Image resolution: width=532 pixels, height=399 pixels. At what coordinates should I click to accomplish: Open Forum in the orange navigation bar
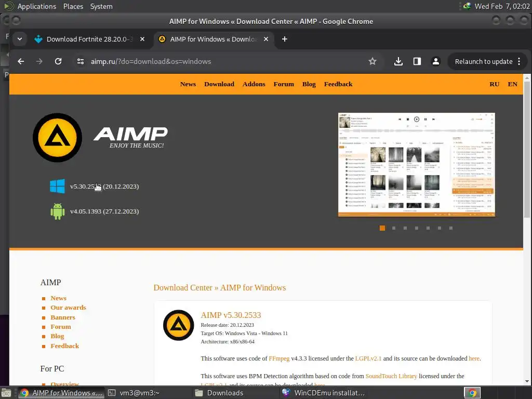(284, 84)
